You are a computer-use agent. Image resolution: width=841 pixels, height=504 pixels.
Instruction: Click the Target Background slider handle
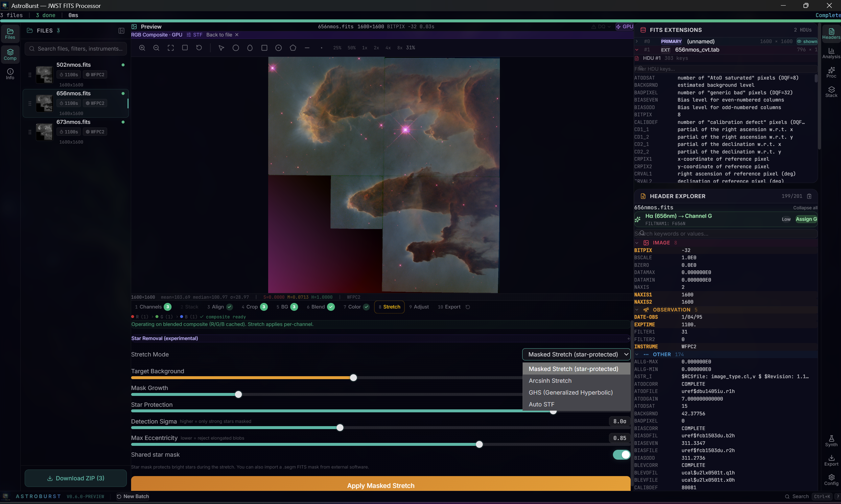coord(353,378)
